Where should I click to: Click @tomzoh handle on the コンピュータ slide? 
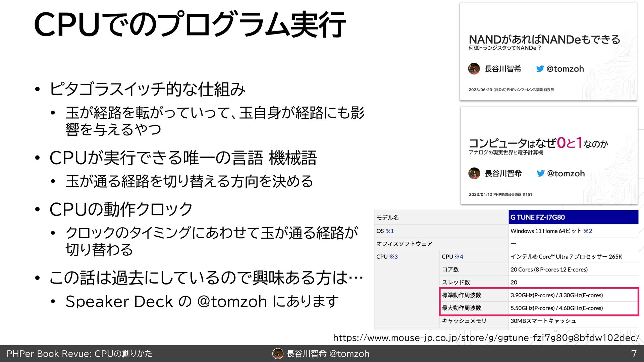click(x=566, y=173)
